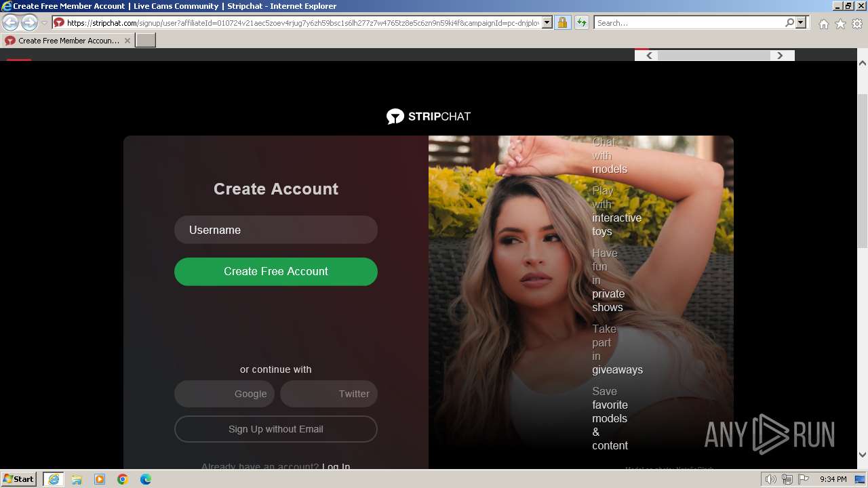Open the Windows Start menu

[x=19, y=479]
